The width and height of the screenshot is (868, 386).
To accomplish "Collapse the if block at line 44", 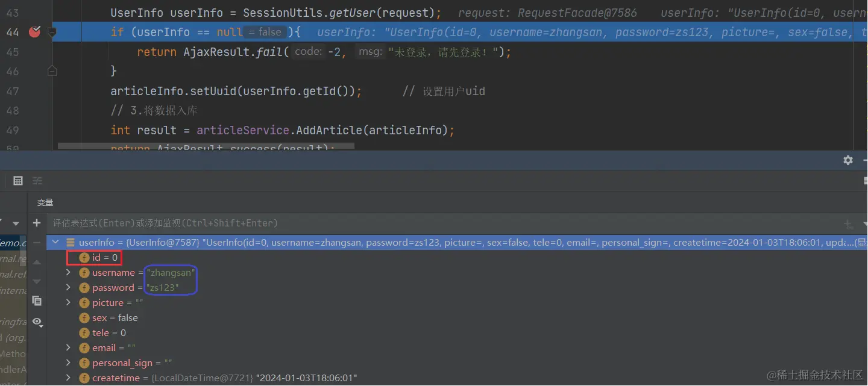I will [52, 32].
